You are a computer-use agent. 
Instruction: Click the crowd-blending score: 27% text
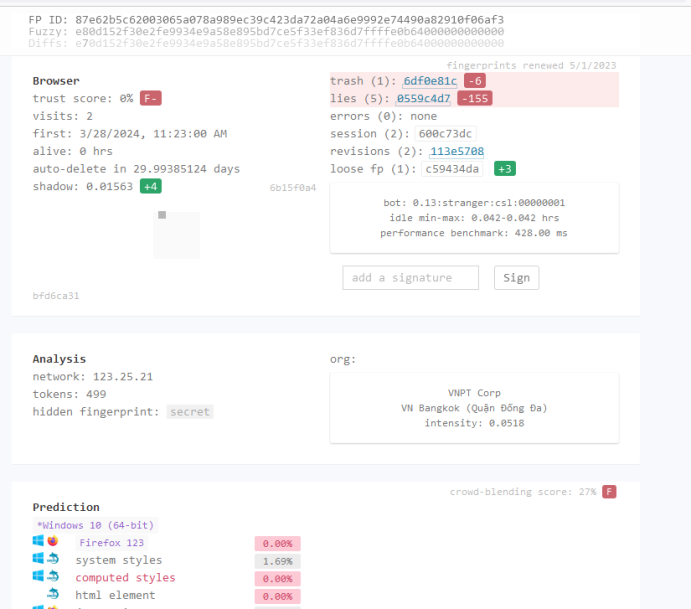coord(523,492)
